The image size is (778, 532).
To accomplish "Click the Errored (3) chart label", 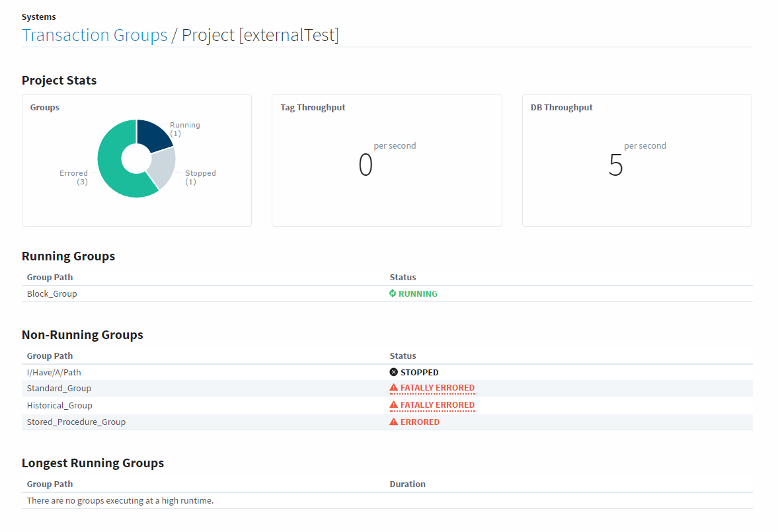I will coord(74,177).
